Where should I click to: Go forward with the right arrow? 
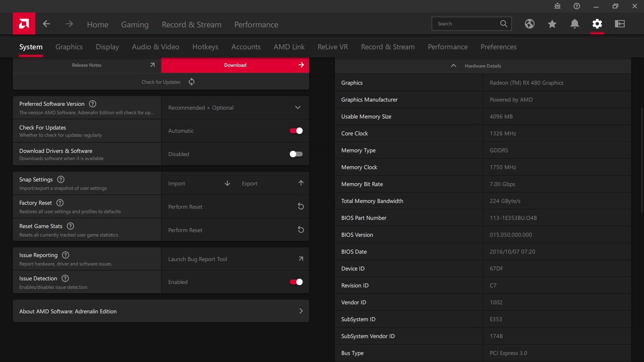click(x=69, y=24)
